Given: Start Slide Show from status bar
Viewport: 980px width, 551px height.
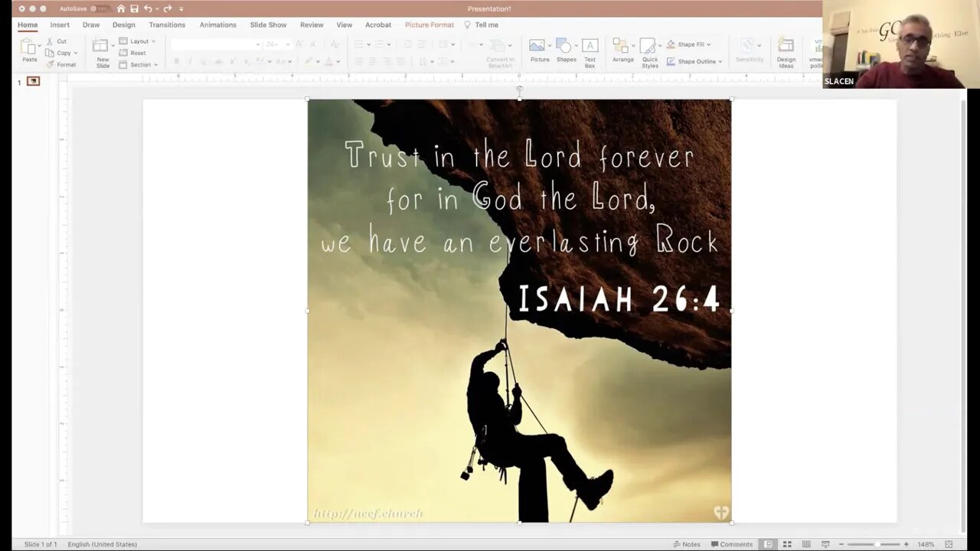Looking at the screenshot, I should coord(825,544).
